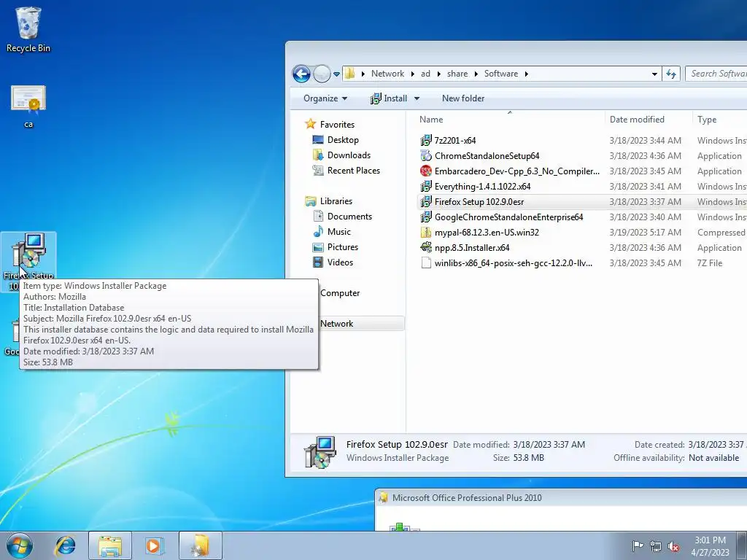Click the Not available offline availability value
The height and width of the screenshot is (560, 747).
click(713, 458)
